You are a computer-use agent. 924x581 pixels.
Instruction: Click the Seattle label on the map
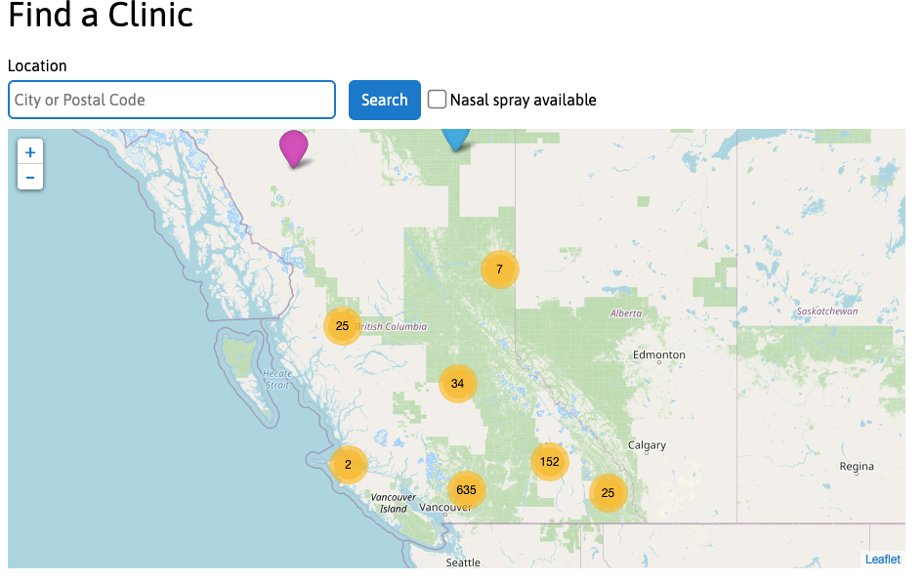coord(463,562)
